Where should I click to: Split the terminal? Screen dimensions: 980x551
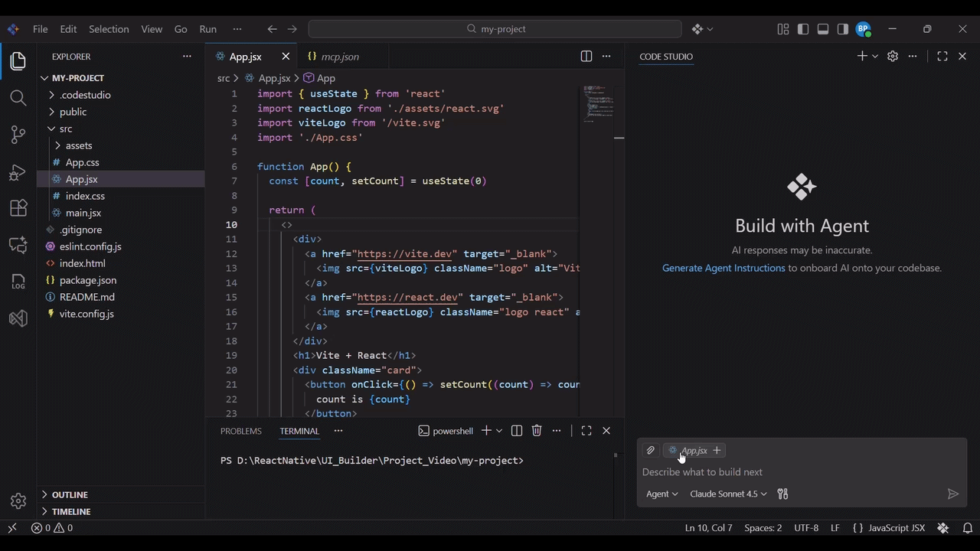pyautogui.click(x=516, y=430)
